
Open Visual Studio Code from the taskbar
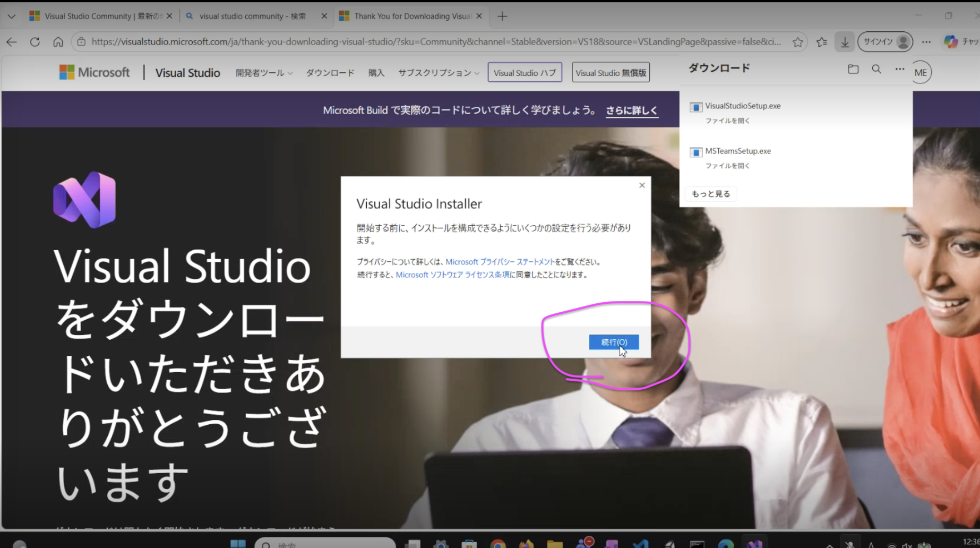point(640,544)
